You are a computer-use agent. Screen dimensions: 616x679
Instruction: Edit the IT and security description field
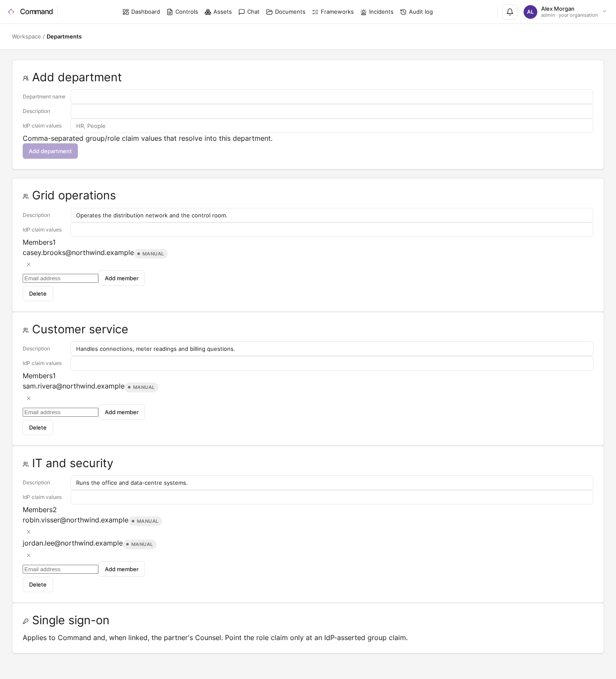332,483
